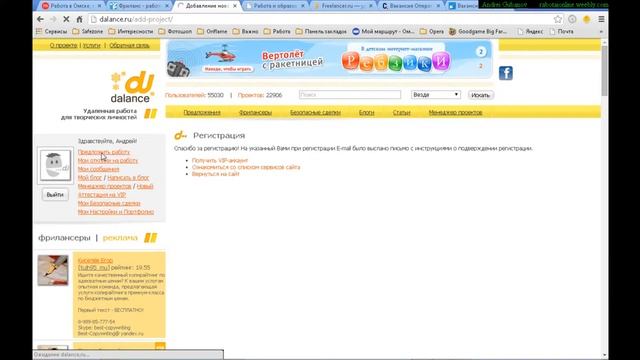Switch to the Freelancer.ru tab
This screenshot has width=640, height=360.
[342, 6]
